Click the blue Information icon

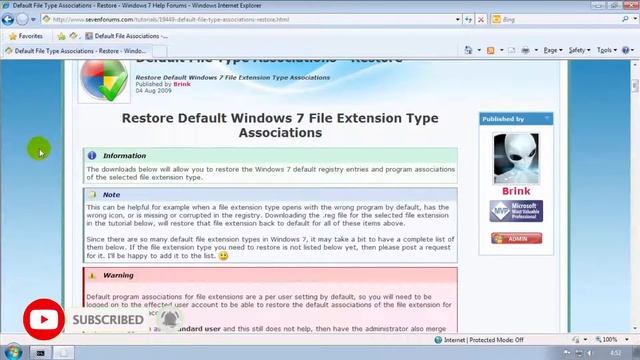pos(92,156)
